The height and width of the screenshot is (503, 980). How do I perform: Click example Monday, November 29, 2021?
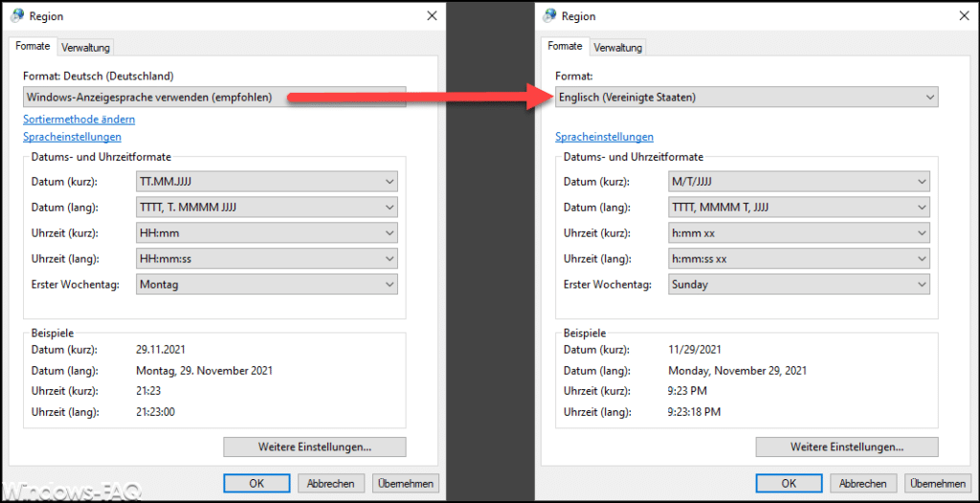(738, 370)
